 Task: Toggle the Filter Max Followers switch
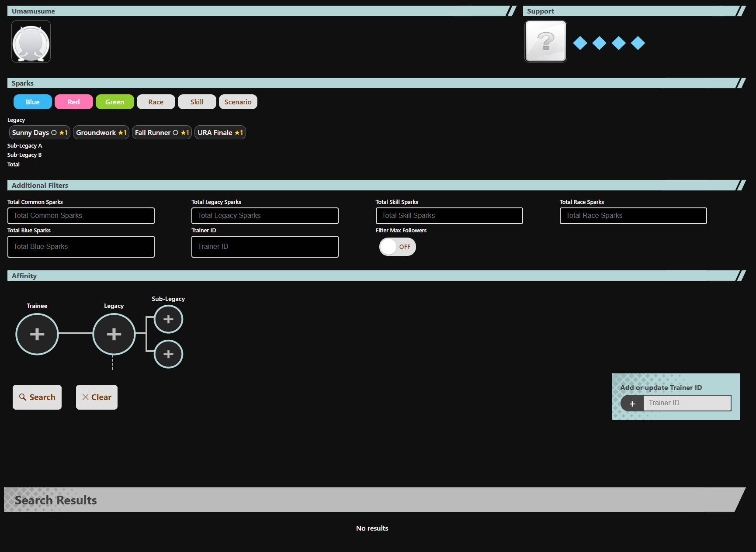pos(398,247)
